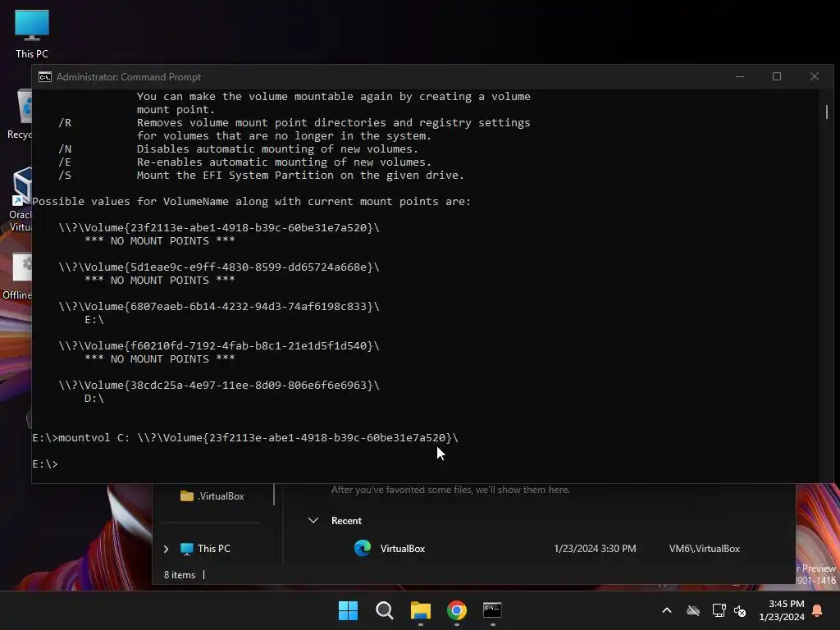Click the 8 items status bar text
This screenshot has height=630, width=840.
coord(180,575)
